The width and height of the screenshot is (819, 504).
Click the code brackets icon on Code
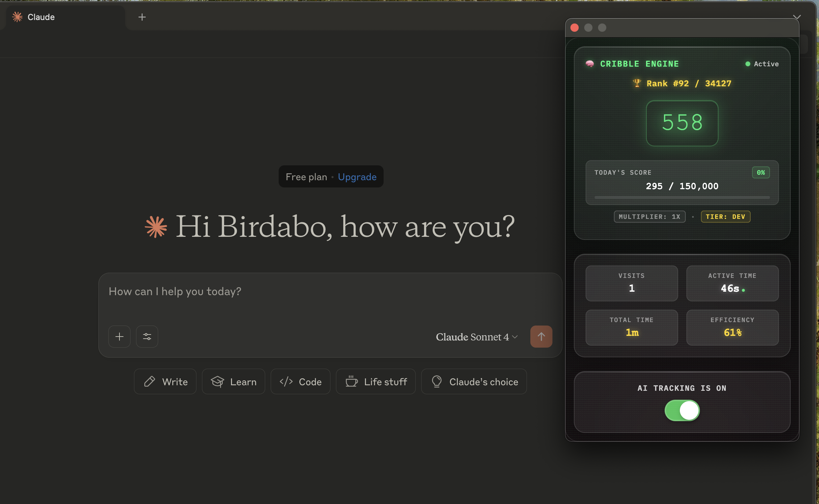click(286, 381)
